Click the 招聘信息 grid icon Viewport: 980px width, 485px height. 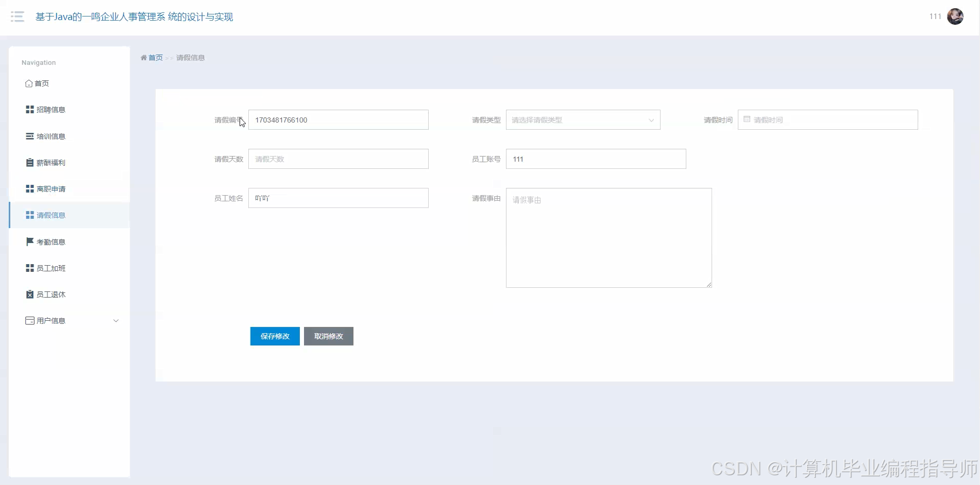[x=30, y=110]
